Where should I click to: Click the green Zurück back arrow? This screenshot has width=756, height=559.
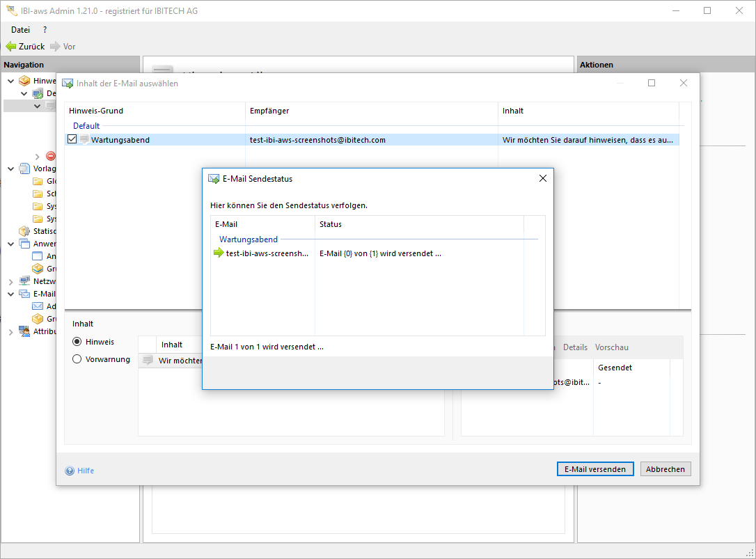[x=11, y=47]
